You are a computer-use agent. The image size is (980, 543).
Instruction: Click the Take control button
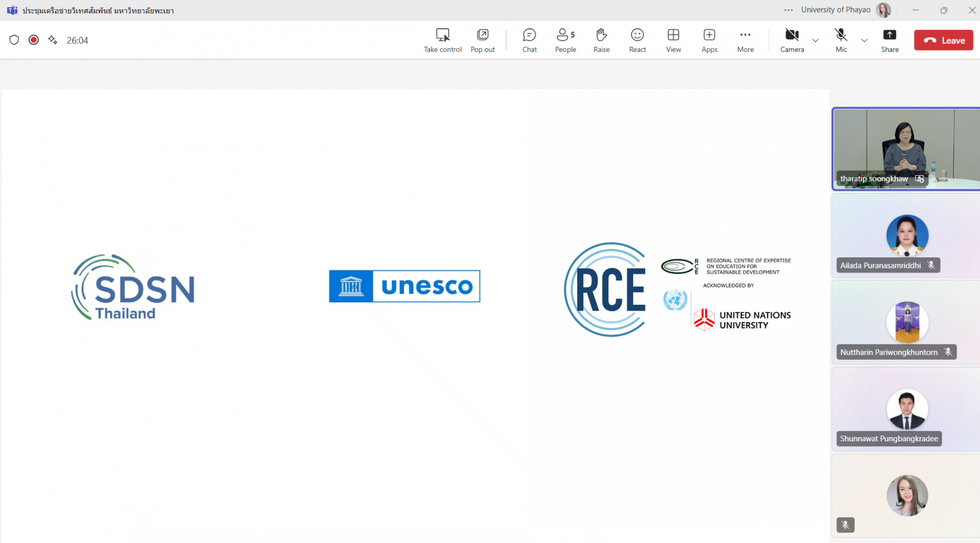443,40
